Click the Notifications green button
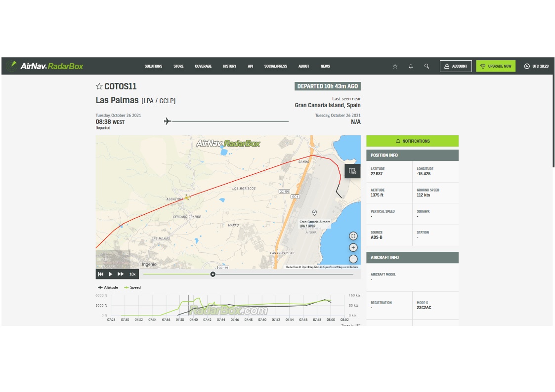The width and height of the screenshot is (555, 392). (412, 141)
